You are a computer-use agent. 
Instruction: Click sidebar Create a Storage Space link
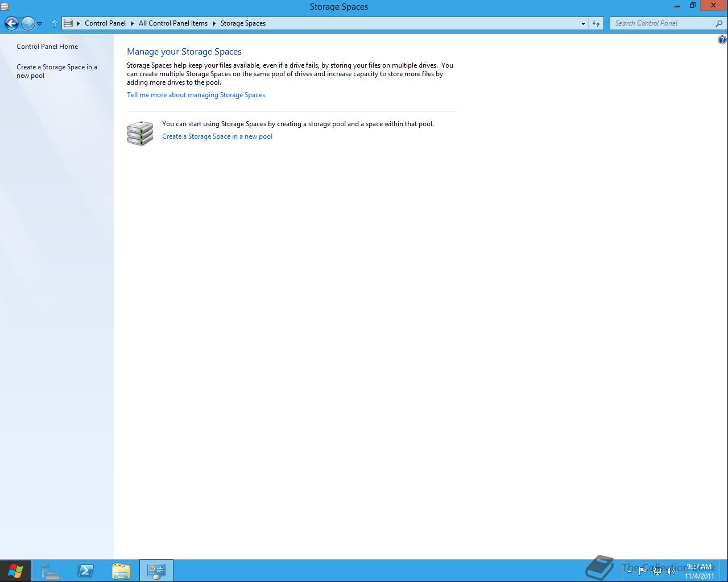click(x=57, y=71)
